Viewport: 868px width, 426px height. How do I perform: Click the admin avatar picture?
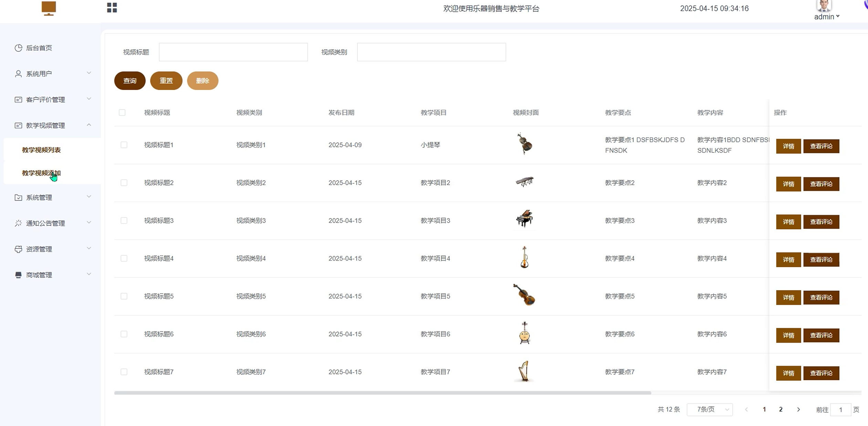(824, 6)
